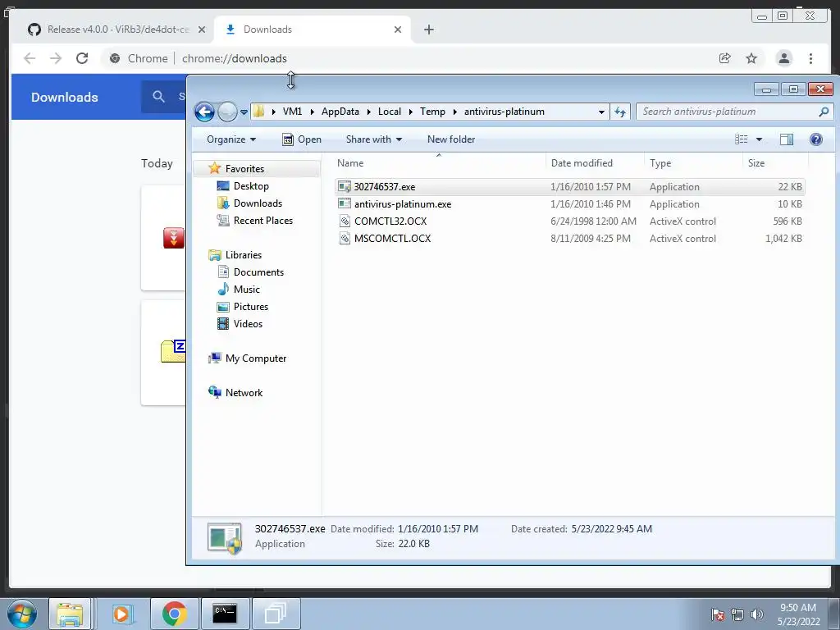Click the Action Center flag tray icon
The height and width of the screenshot is (630, 840).
tap(717, 614)
